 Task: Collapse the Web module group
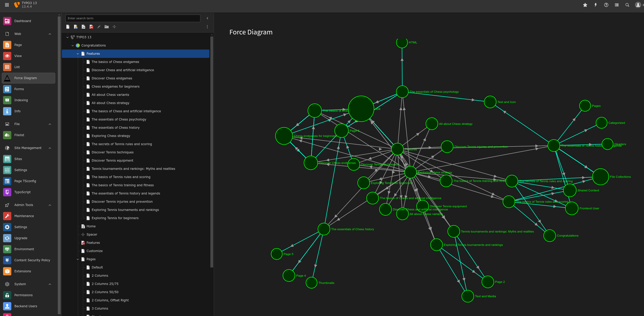click(50, 34)
